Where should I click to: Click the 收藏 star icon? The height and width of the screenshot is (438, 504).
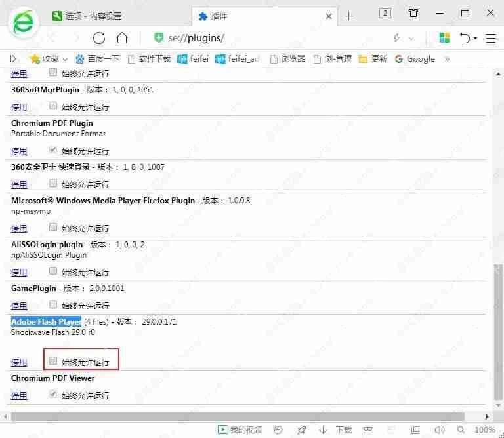click(35, 59)
